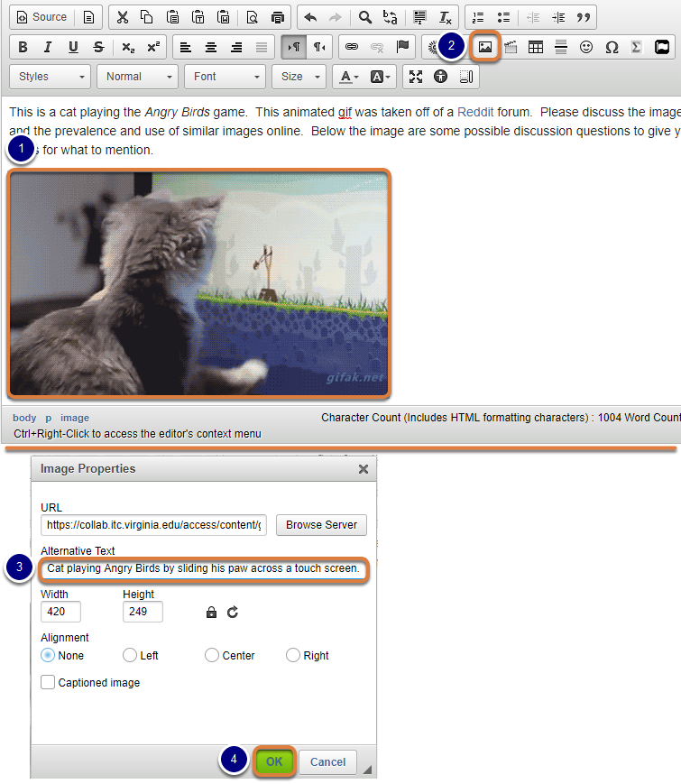Click the Decrease Indent icon
Screen dimensions: 681x784
pos(533,17)
